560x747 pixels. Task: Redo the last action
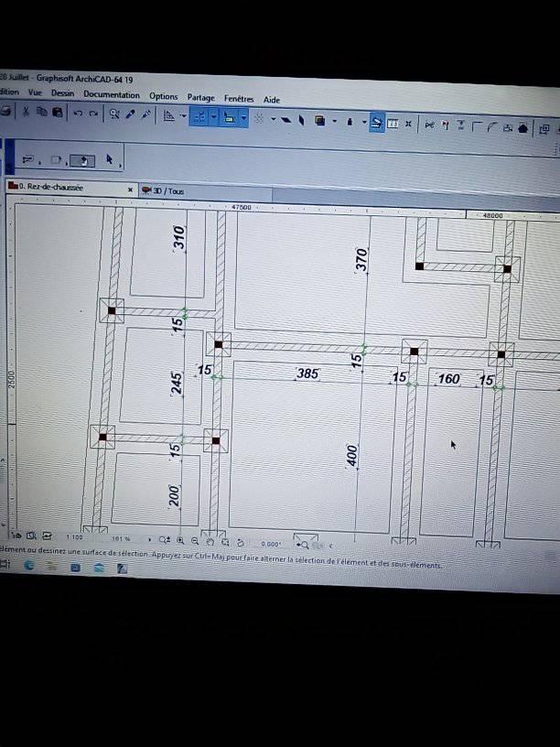pyautogui.click(x=93, y=114)
